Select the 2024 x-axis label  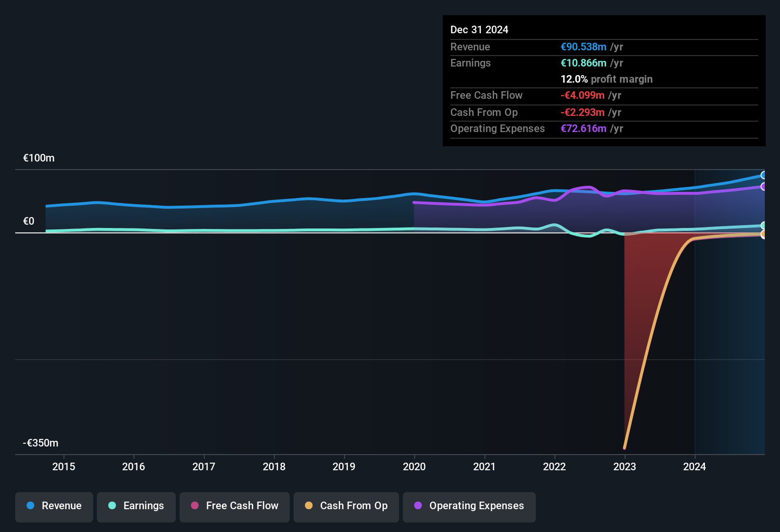(x=694, y=466)
